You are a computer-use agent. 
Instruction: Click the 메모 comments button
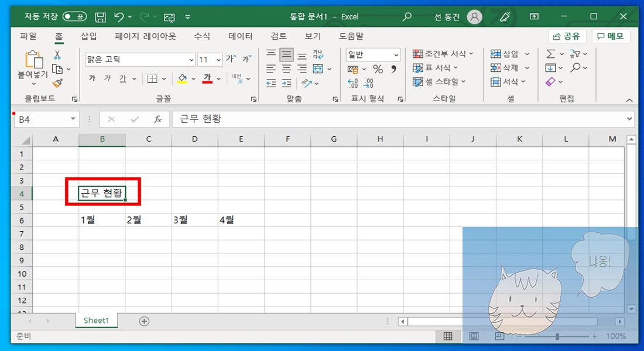coord(610,36)
